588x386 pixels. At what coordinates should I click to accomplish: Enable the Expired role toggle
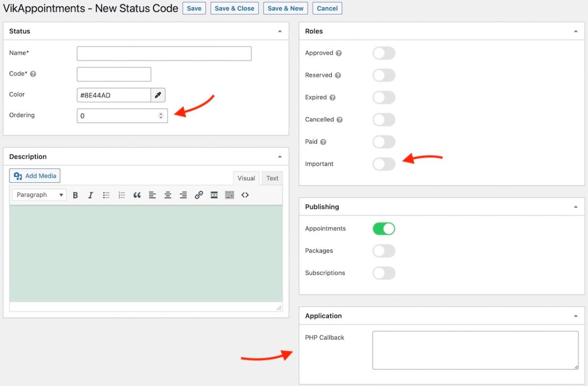384,98
